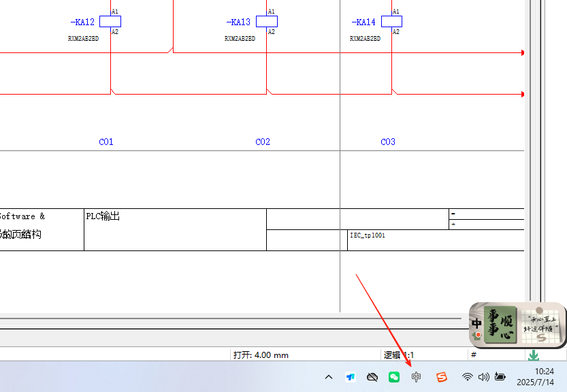Click the green download arrow in status bar
This screenshot has width=567, height=392.
pos(534,355)
